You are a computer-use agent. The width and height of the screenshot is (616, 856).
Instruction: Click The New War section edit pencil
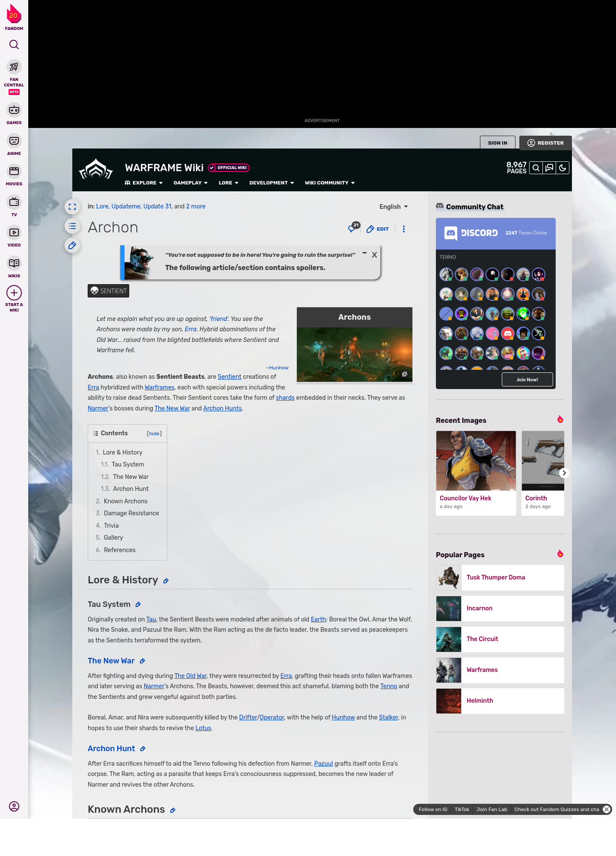coord(142,661)
